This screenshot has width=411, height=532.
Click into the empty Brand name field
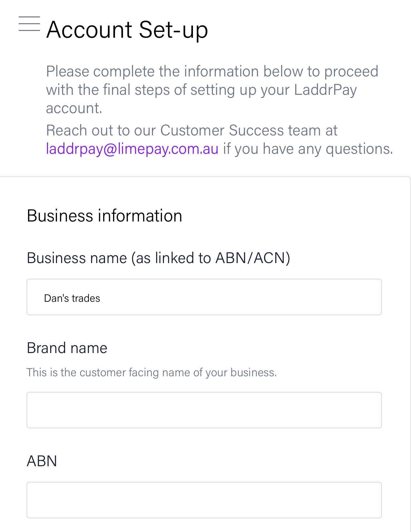204,410
